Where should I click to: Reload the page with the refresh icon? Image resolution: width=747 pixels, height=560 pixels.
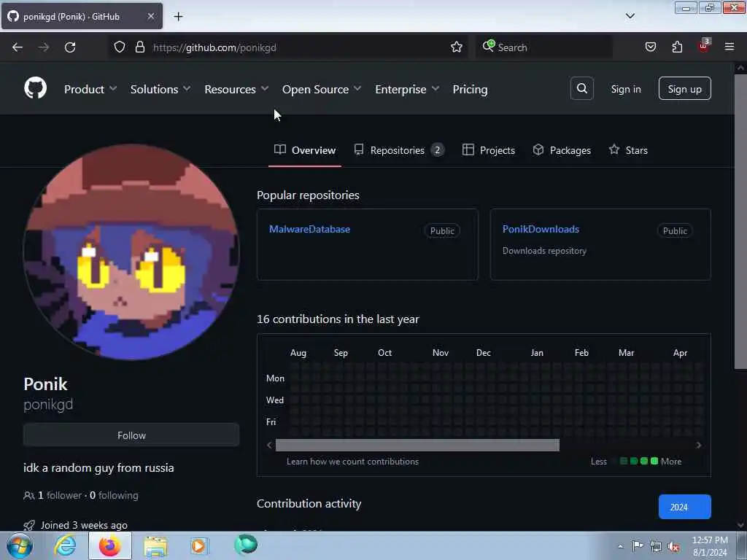pyautogui.click(x=70, y=47)
